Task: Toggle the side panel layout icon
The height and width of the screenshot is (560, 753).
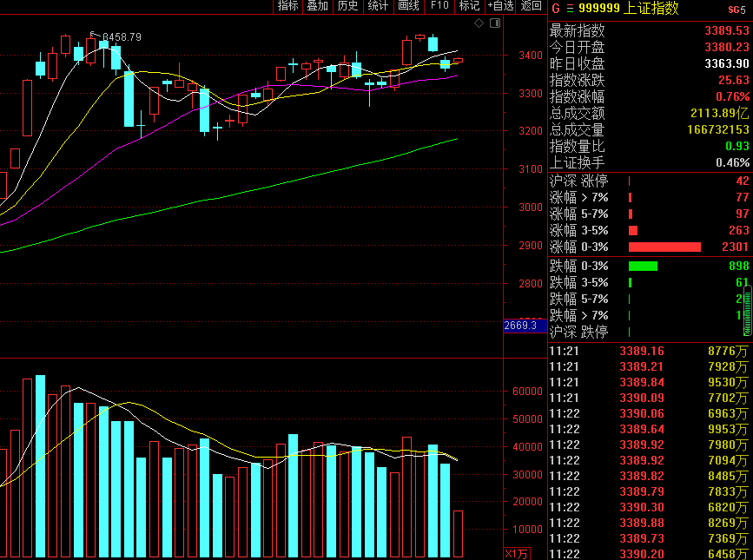Action: 495,23
